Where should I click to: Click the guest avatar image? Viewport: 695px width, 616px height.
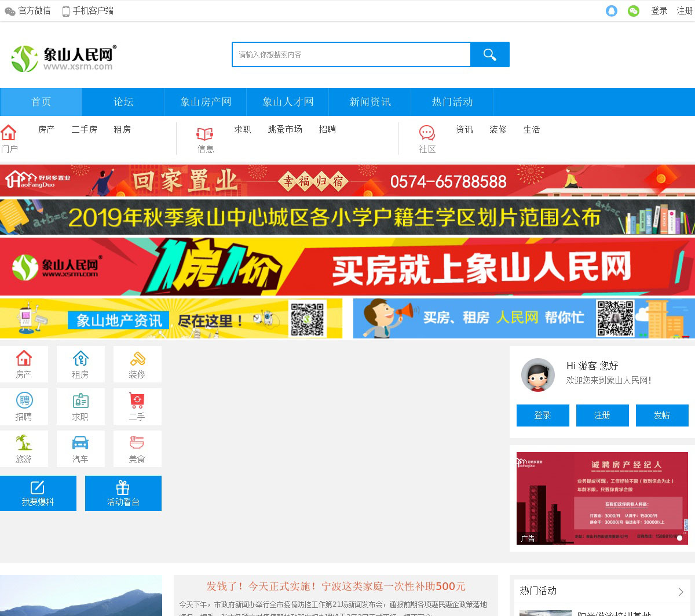click(x=538, y=375)
